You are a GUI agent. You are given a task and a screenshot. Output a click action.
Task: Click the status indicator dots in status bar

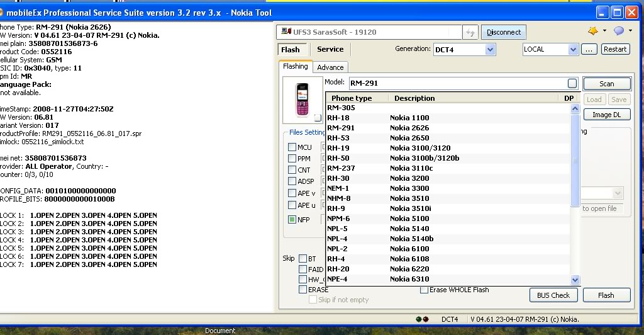coord(422,319)
